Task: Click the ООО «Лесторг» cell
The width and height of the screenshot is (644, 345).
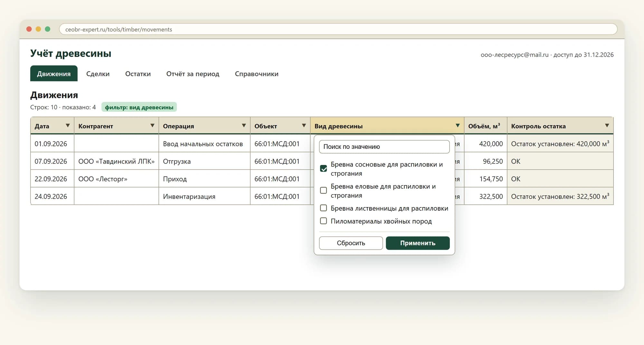Action: tap(116, 179)
